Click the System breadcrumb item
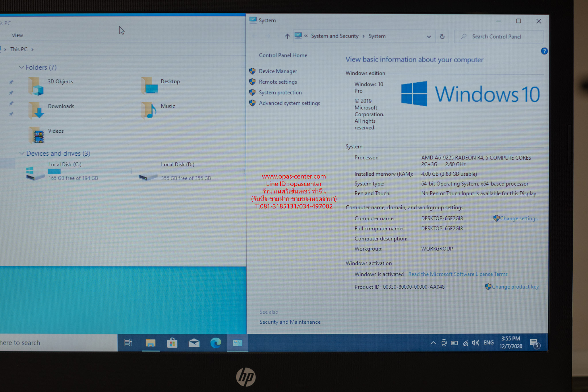 [377, 36]
